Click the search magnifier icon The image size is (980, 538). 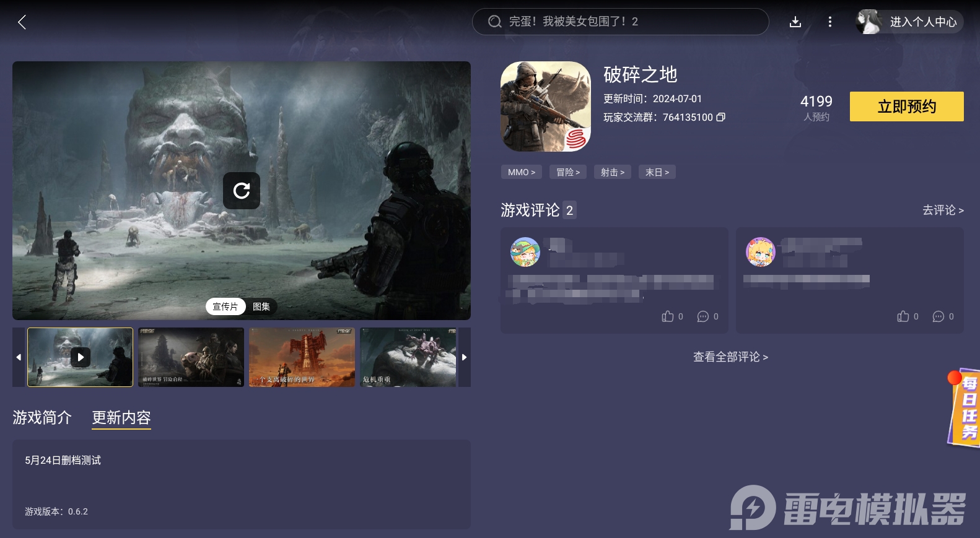[x=494, y=22]
